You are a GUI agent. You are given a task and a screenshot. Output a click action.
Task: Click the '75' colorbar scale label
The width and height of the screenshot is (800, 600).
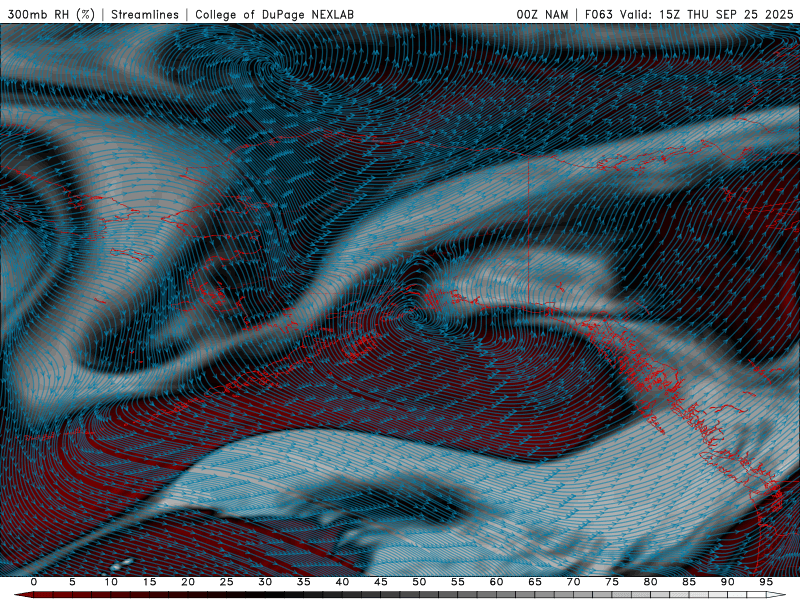click(x=612, y=582)
